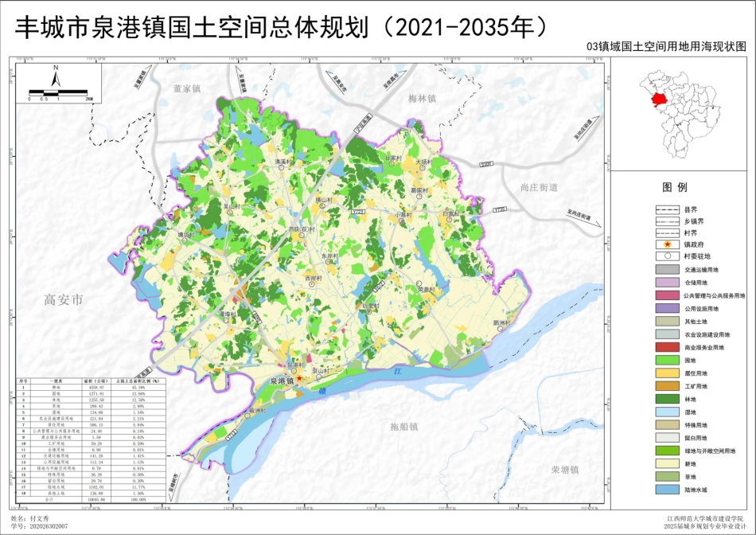Select the orange 工矿用地 legend swatch
The width and height of the screenshot is (756, 535).
pyautogui.click(x=667, y=384)
